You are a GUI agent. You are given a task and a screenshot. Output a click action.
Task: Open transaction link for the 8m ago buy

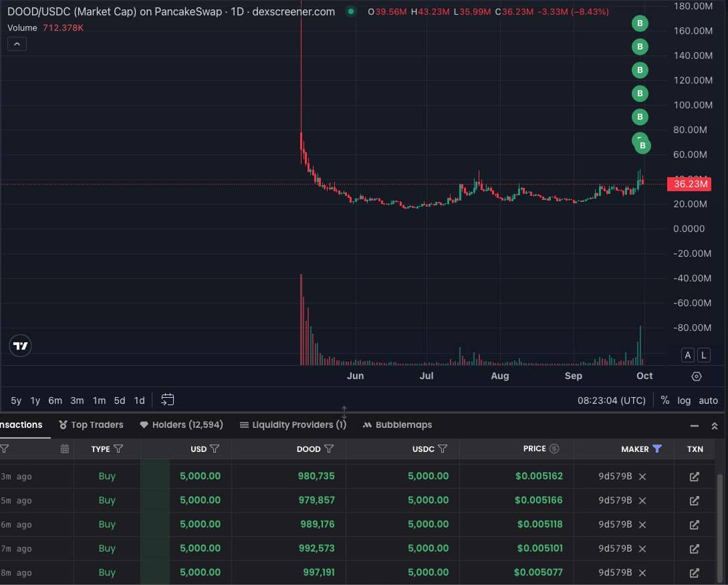(x=694, y=573)
